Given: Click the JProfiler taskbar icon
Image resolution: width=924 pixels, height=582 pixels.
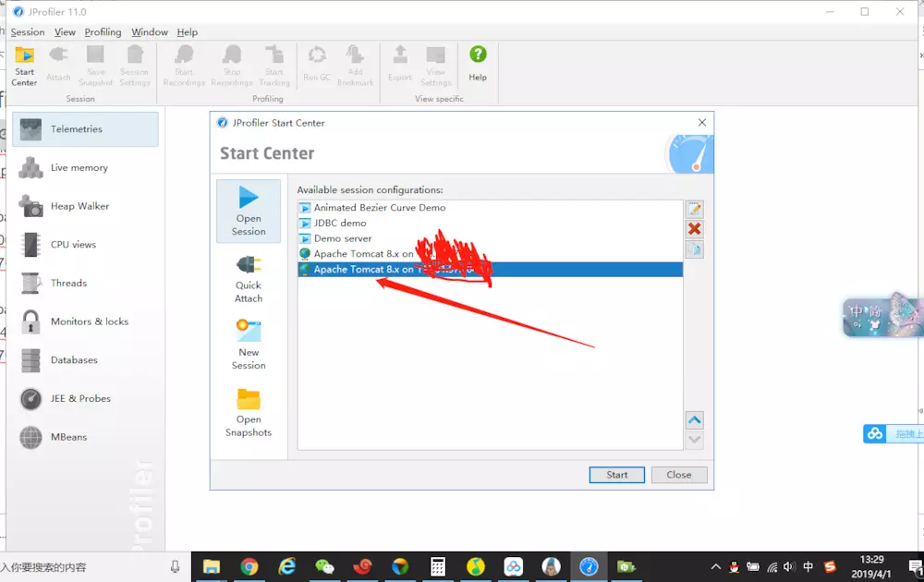Looking at the screenshot, I should [x=589, y=566].
